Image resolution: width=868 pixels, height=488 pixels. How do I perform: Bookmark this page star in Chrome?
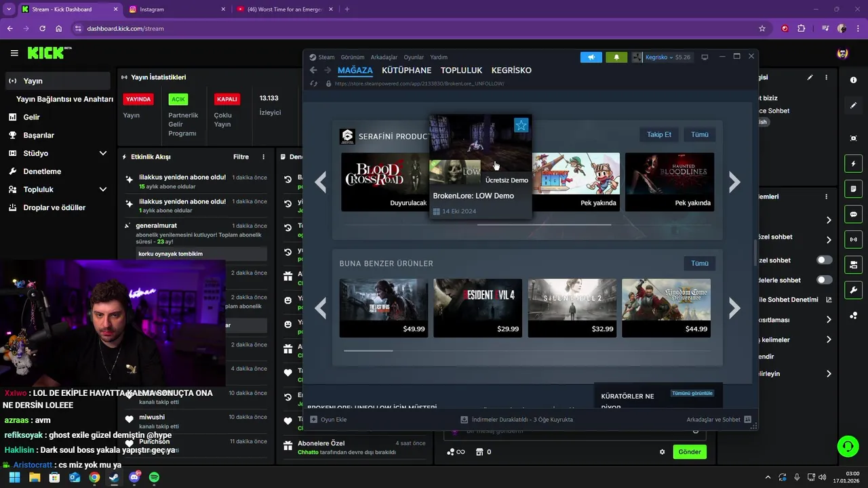[762, 28]
